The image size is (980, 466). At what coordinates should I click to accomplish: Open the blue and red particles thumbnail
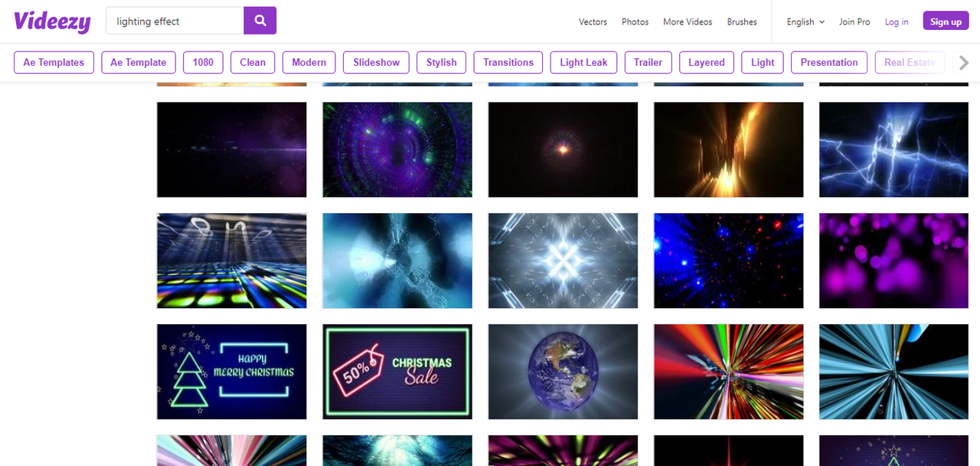[x=729, y=261]
